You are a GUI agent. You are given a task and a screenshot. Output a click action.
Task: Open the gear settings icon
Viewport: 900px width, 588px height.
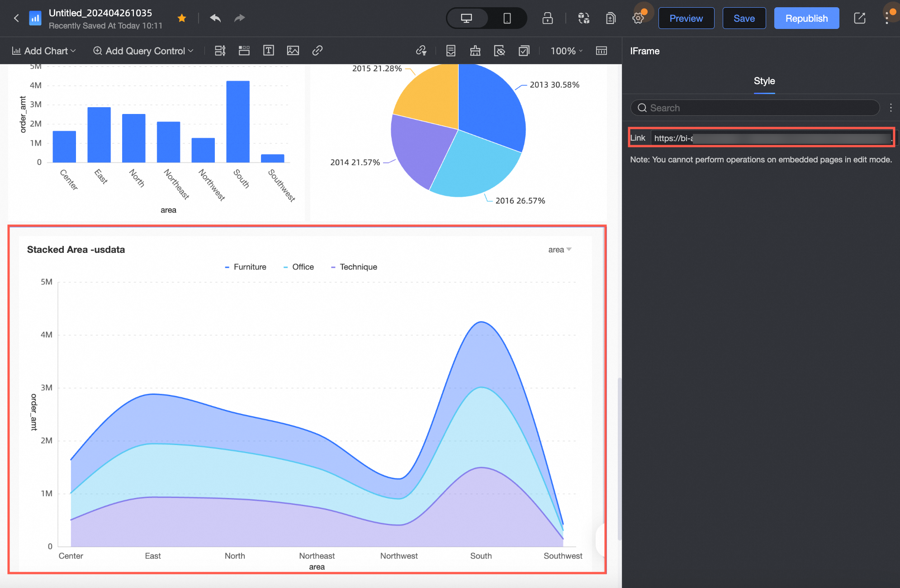click(638, 18)
